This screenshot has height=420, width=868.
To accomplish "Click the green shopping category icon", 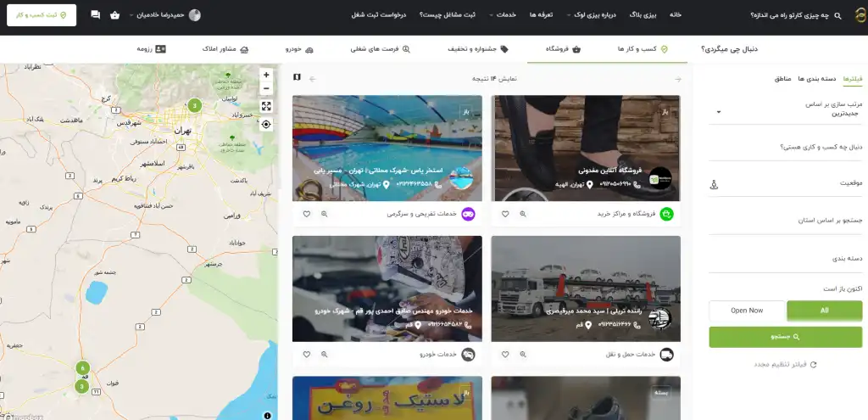I will (x=666, y=214).
